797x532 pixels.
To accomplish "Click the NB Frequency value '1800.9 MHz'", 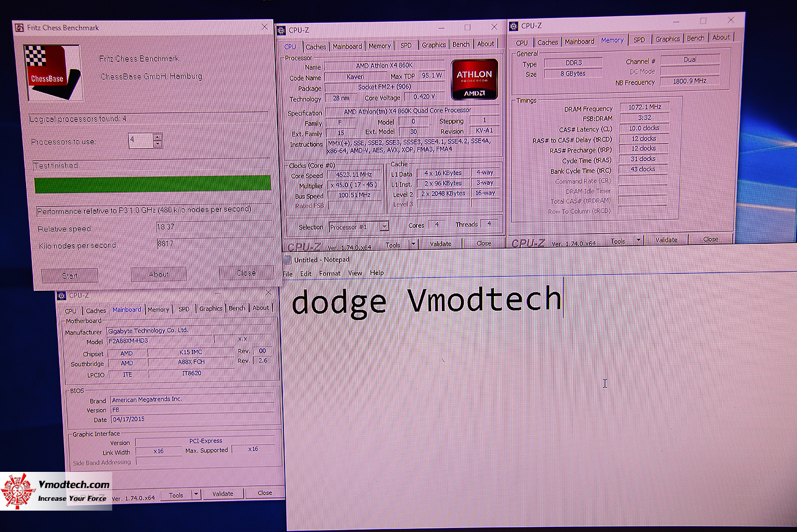I will tap(689, 81).
